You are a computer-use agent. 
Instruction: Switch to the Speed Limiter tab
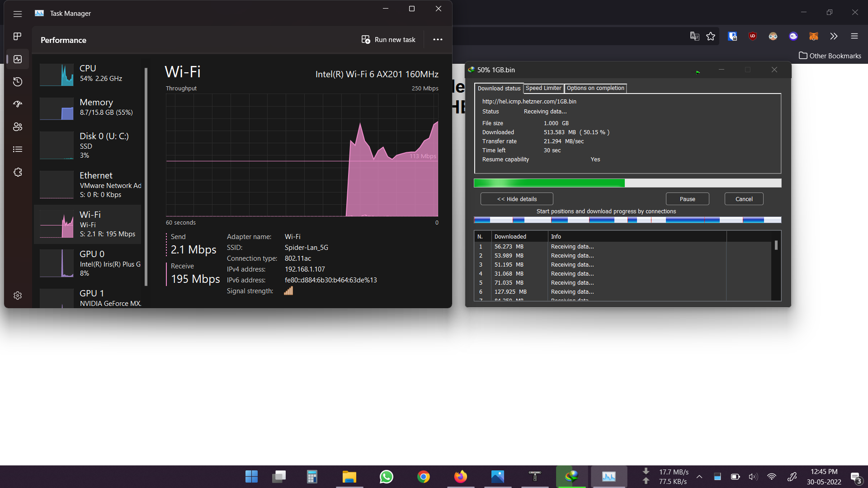point(543,88)
